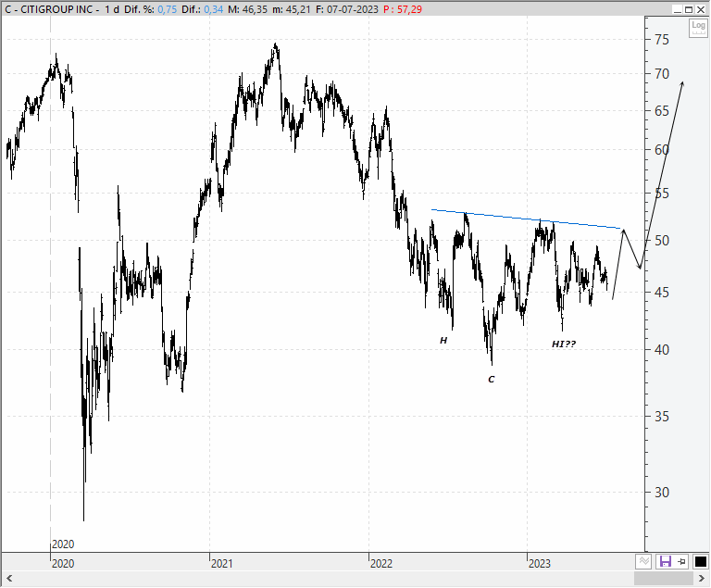Click the 'H' annotation label
The width and height of the screenshot is (711, 588).
pos(443,340)
